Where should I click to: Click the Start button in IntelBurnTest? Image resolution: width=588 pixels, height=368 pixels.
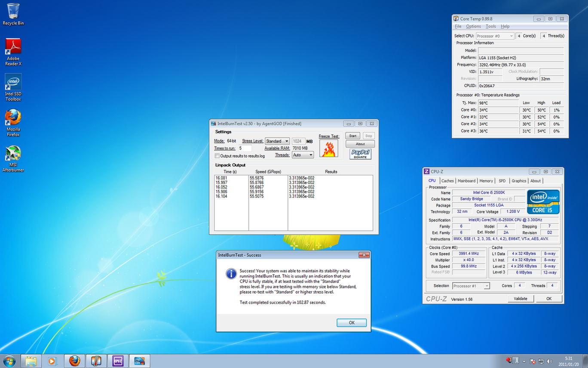pyautogui.click(x=352, y=136)
